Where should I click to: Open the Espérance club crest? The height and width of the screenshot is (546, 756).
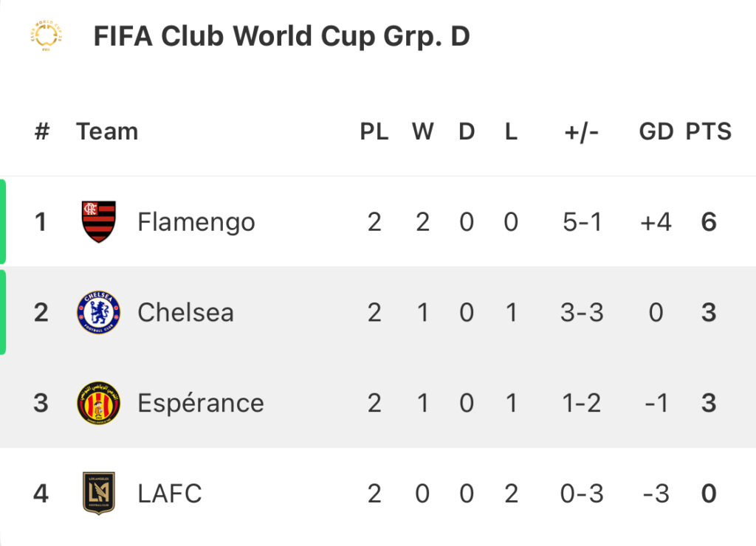click(99, 403)
